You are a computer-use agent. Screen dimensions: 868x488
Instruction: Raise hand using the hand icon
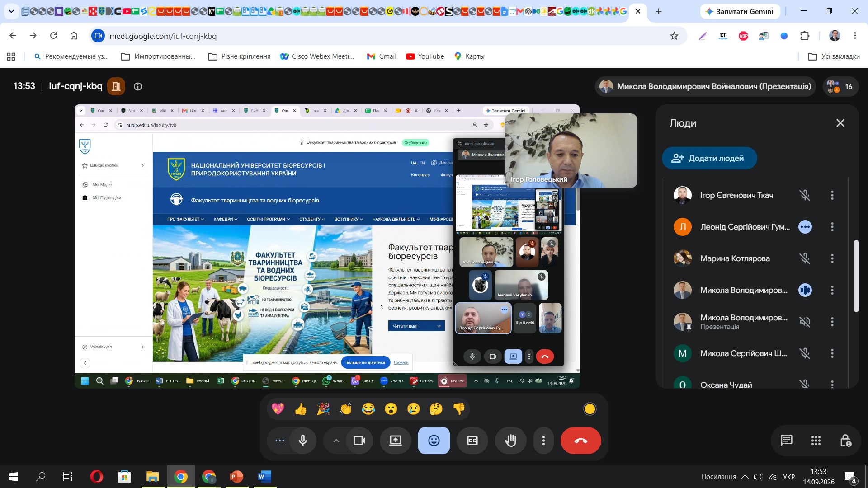511,441
